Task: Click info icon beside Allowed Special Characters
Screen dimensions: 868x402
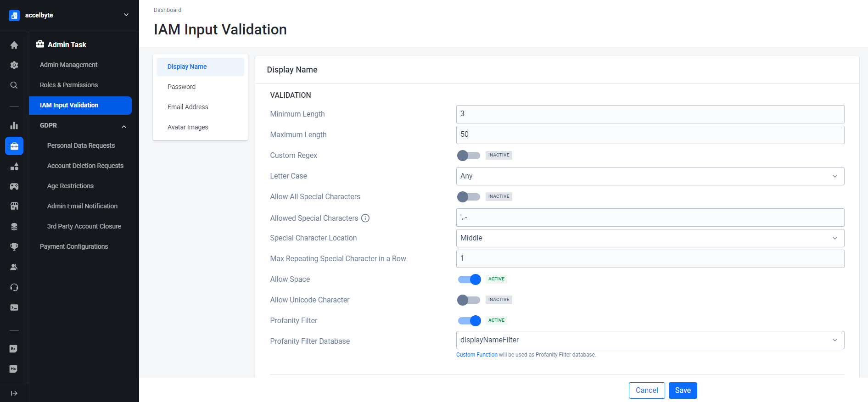Action: click(x=365, y=218)
